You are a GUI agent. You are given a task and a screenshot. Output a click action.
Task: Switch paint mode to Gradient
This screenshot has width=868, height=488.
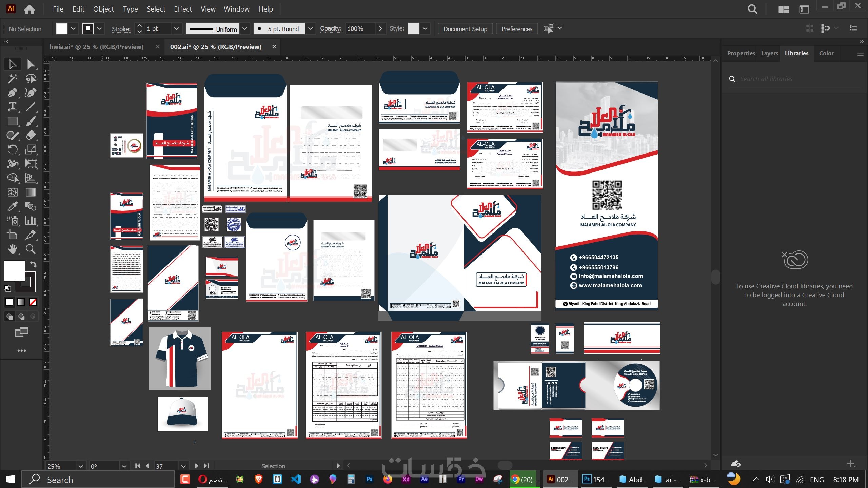click(21, 302)
